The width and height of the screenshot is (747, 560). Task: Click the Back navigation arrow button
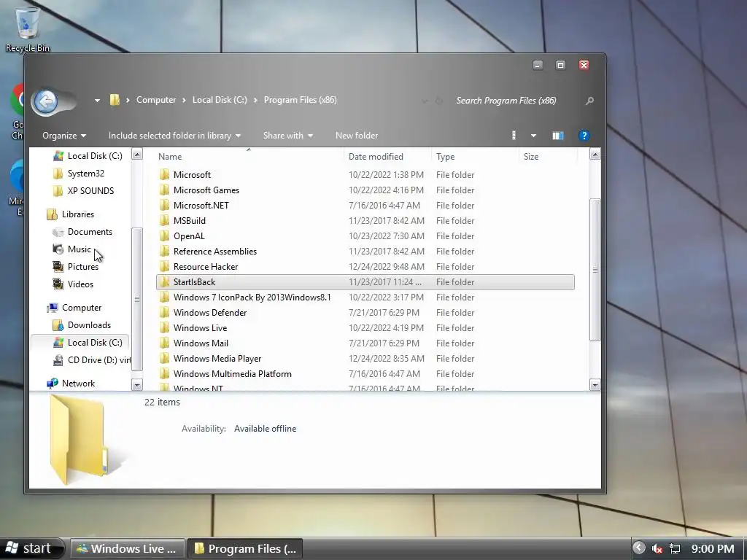(46, 101)
